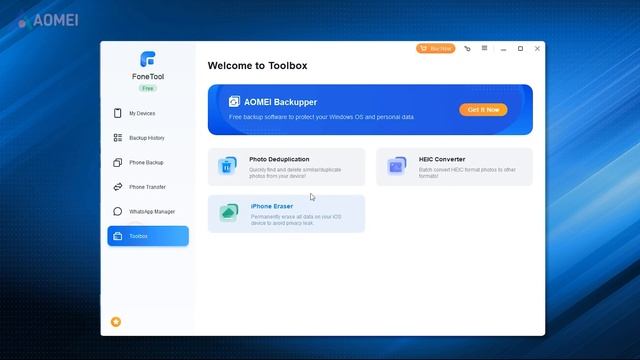The width and height of the screenshot is (640, 360).
Task: Click the AOMEI Backupper title text
Action: click(280, 102)
